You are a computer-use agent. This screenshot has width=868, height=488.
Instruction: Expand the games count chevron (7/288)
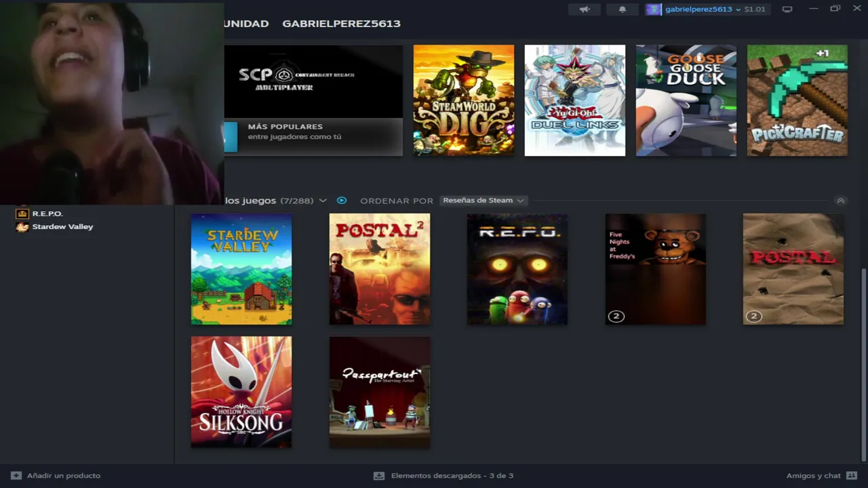click(x=323, y=201)
